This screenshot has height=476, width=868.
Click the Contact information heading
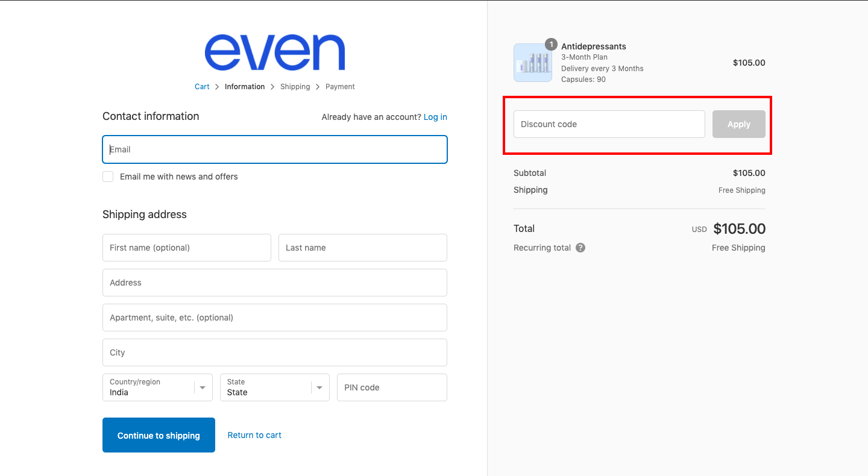coord(151,116)
